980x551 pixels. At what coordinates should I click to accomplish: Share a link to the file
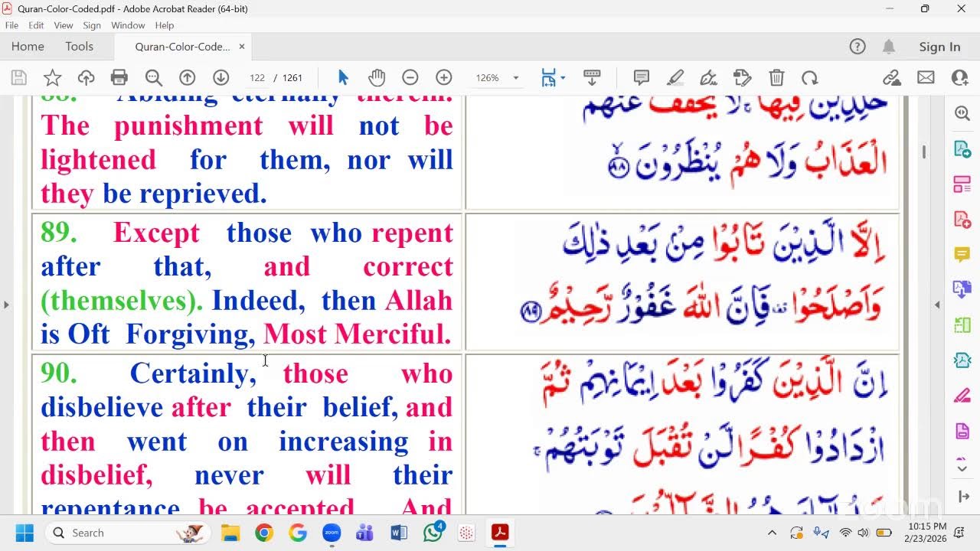coord(891,77)
